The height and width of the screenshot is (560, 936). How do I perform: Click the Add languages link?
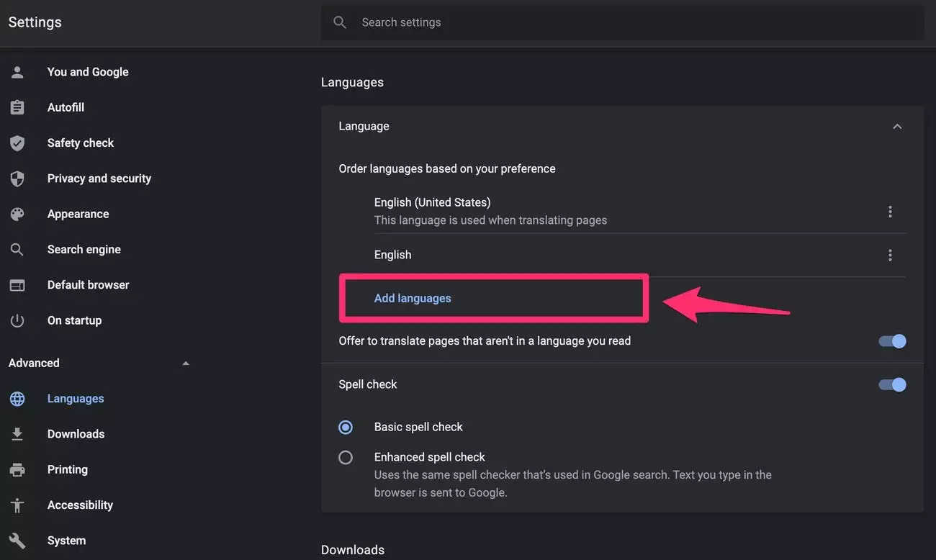pyautogui.click(x=413, y=298)
